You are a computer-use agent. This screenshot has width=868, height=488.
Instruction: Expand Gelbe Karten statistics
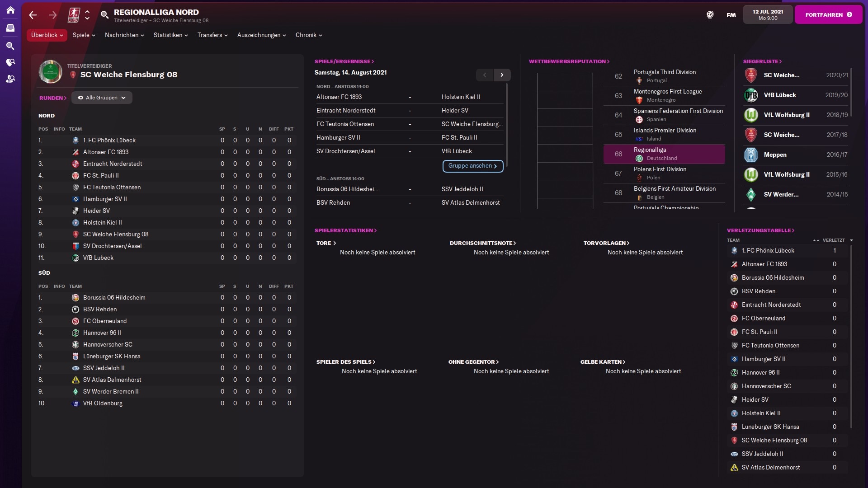coord(603,362)
